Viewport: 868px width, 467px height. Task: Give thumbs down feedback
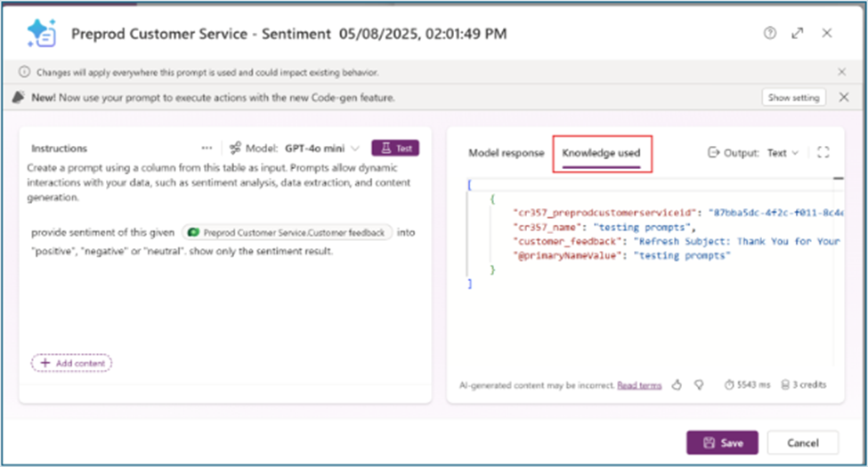pos(699,384)
